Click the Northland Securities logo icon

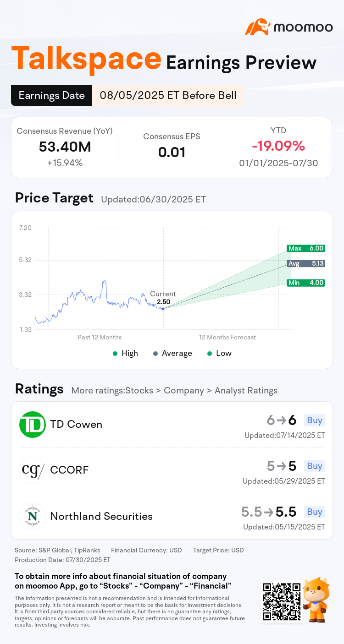pyautogui.click(x=33, y=516)
